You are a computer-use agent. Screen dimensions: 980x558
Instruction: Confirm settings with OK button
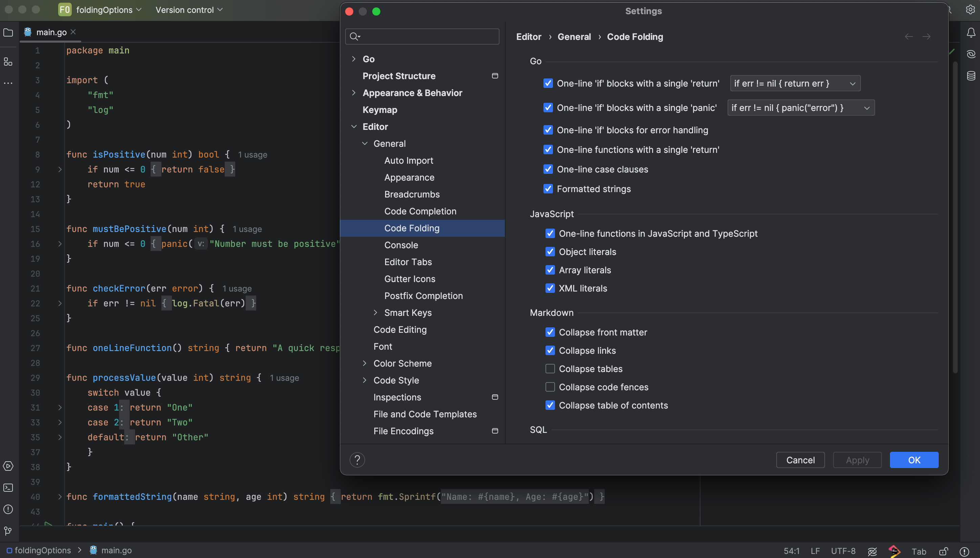click(x=914, y=460)
